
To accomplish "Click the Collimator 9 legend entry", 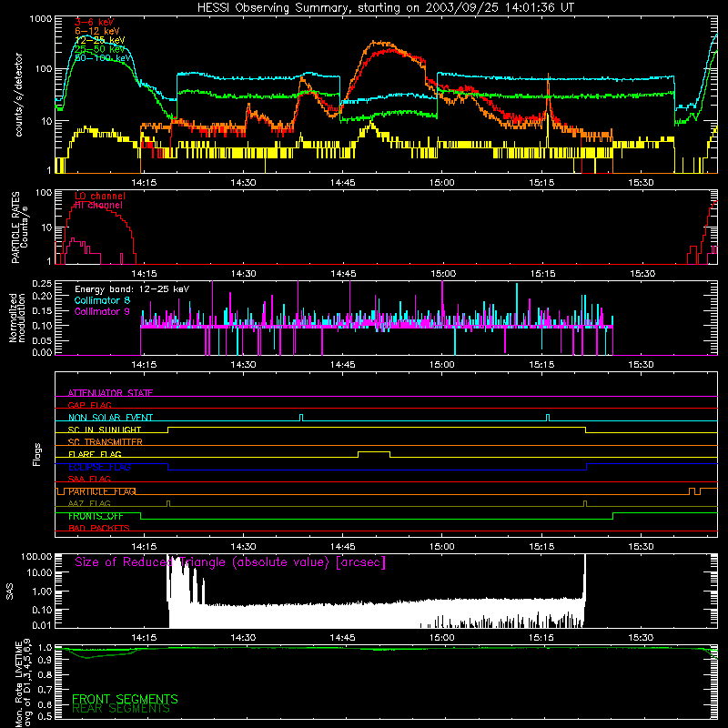I will 102,311.
